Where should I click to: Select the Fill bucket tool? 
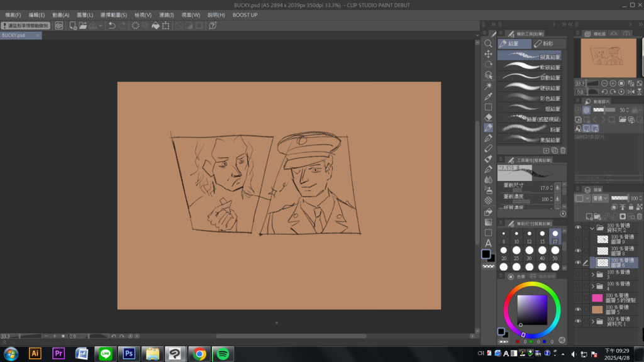coord(488,212)
